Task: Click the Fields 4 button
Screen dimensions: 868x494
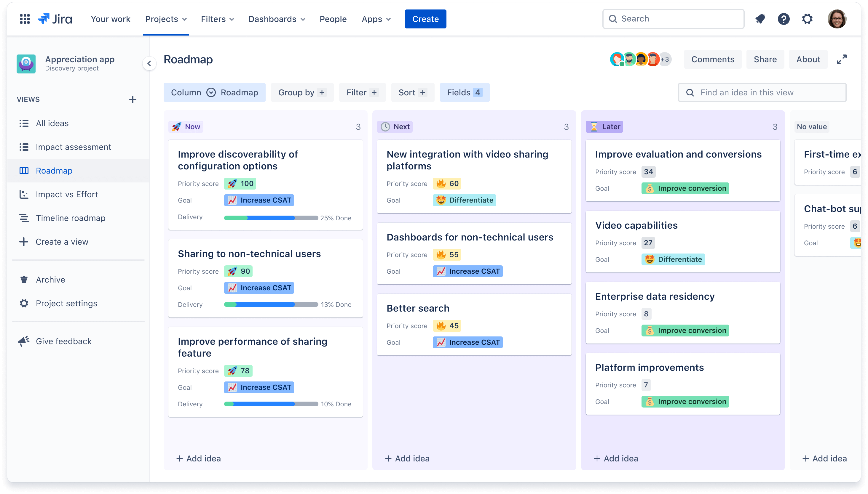Action: coord(464,92)
